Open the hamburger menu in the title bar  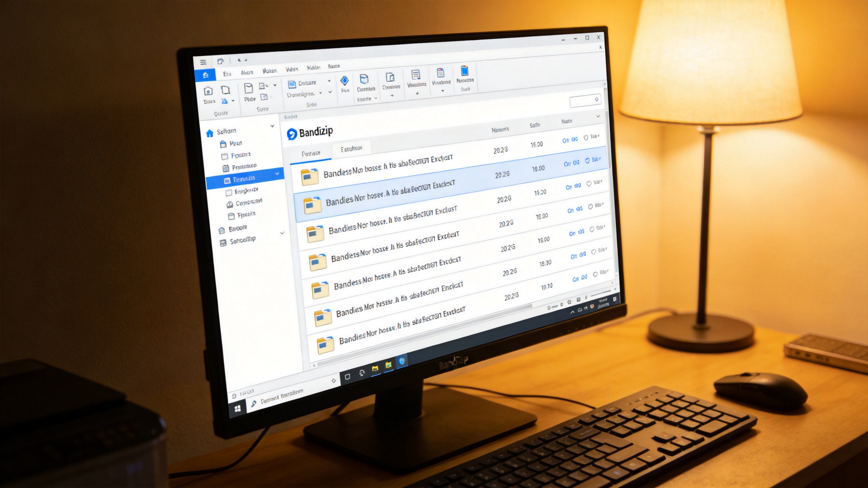203,63
